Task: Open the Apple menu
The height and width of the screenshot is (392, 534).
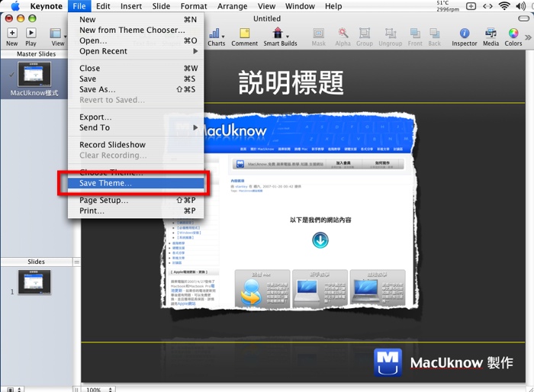Action: pyautogui.click(x=15, y=6)
